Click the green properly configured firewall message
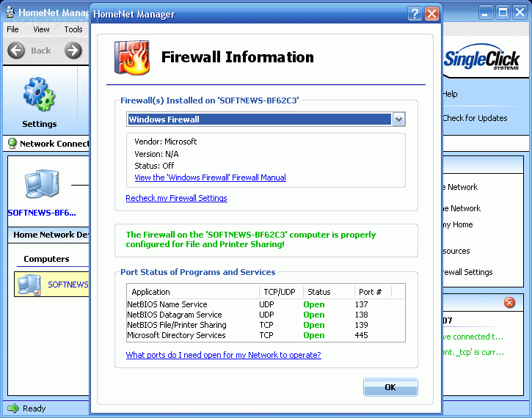Screen dimensions: 532x418 coord(251,239)
